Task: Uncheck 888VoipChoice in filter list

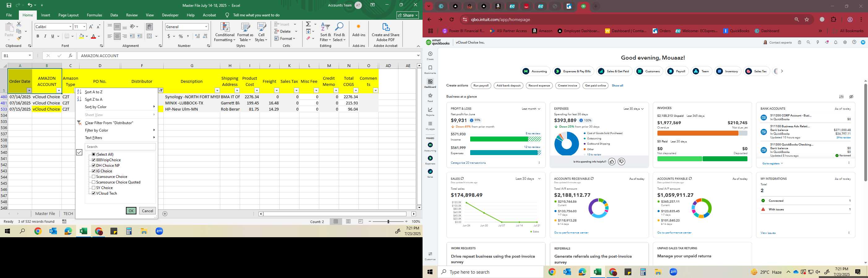Action: click(x=94, y=160)
